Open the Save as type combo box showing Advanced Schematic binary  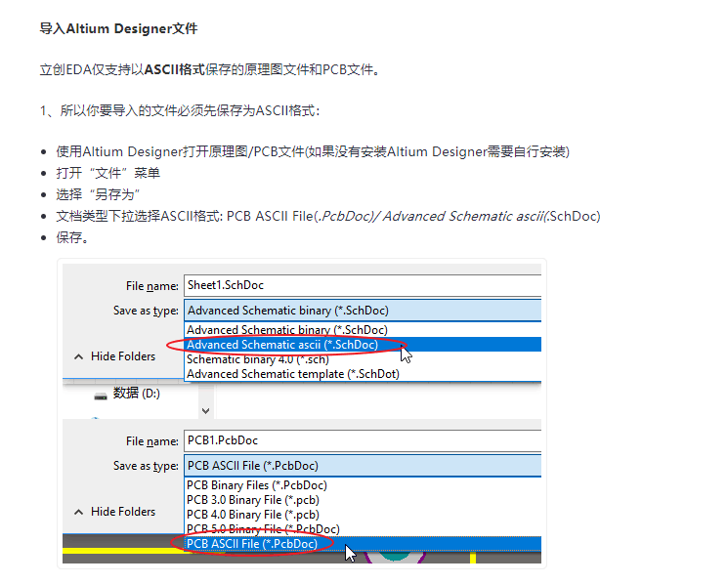[362, 311]
